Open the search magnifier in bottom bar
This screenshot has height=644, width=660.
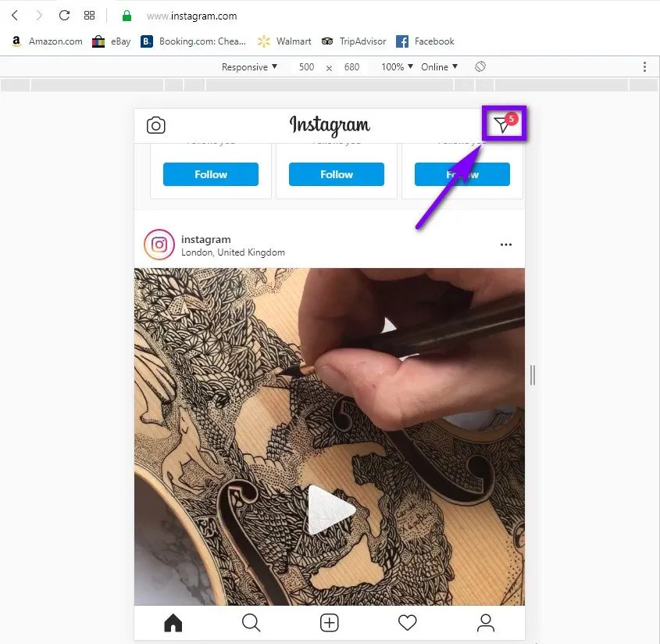click(x=252, y=623)
